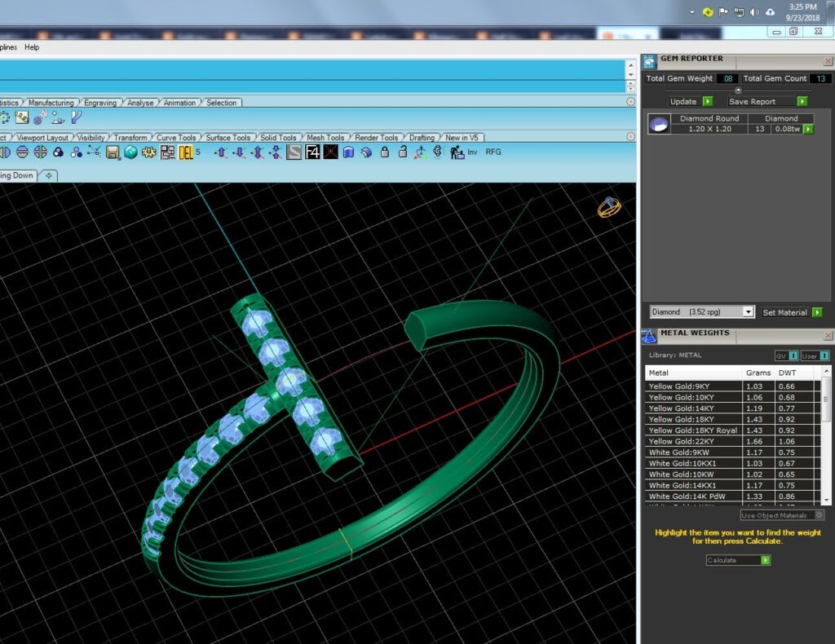This screenshot has width=835, height=644.
Task: Show hidden system tray icons arrow
Action: pyautogui.click(x=691, y=11)
